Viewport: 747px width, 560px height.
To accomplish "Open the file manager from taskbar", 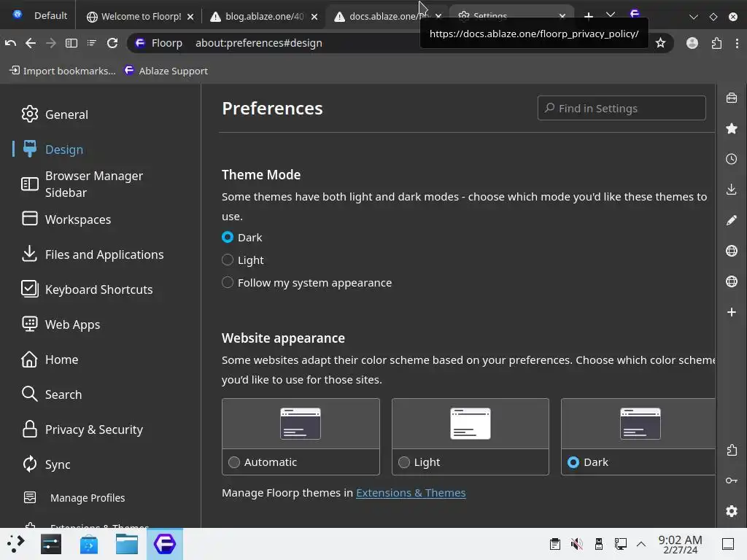I will [127, 544].
